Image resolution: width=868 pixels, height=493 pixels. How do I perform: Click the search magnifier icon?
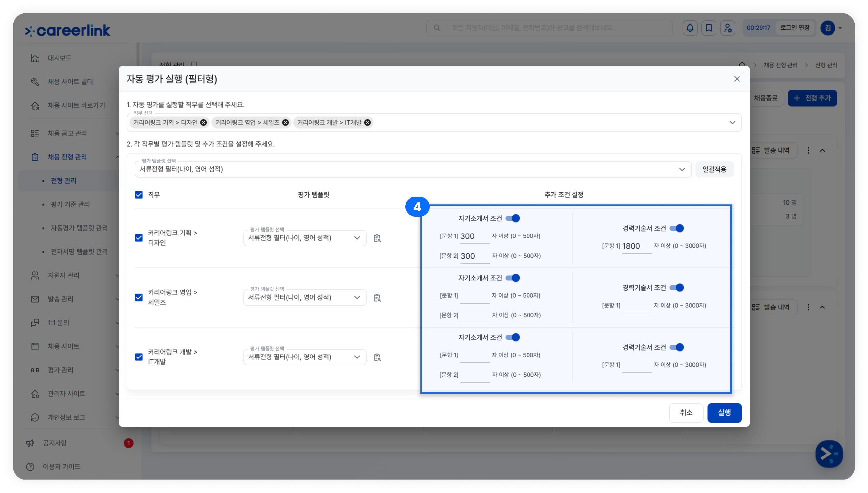437,28
